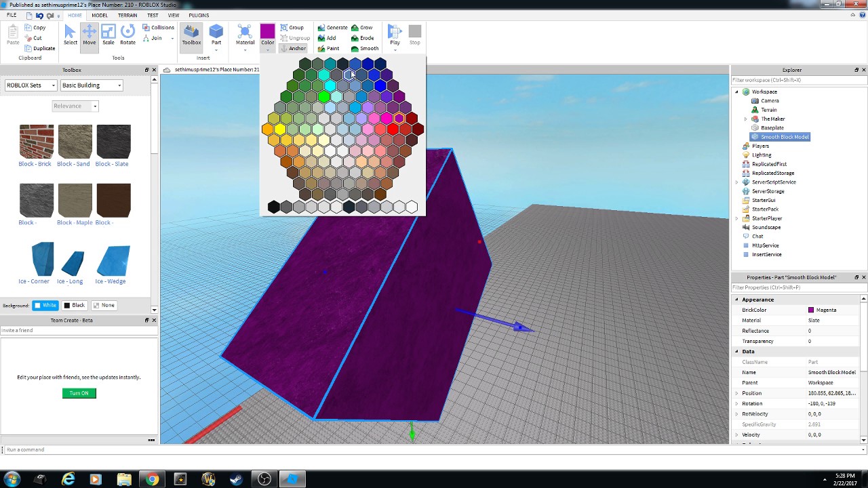Screen dimensions: 868x488
Task: Click the Redo arrow in quick access bar
Action: (x=50, y=15)
